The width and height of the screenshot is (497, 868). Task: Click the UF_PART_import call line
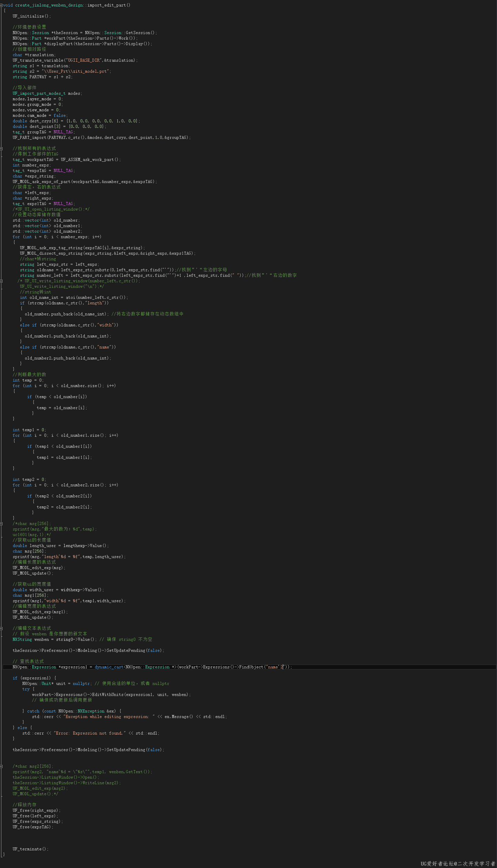[x=102, y=138]
